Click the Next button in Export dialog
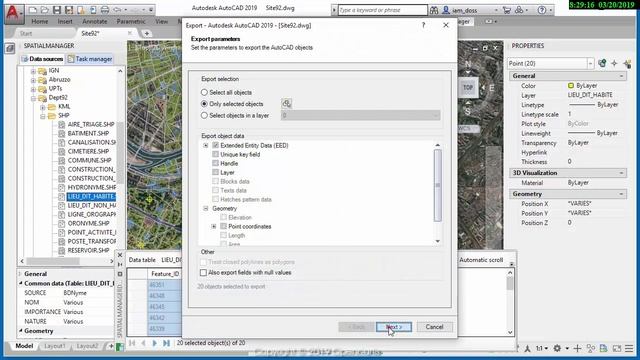The width and height of the screenshot is (640, 360). coord(394,327)
